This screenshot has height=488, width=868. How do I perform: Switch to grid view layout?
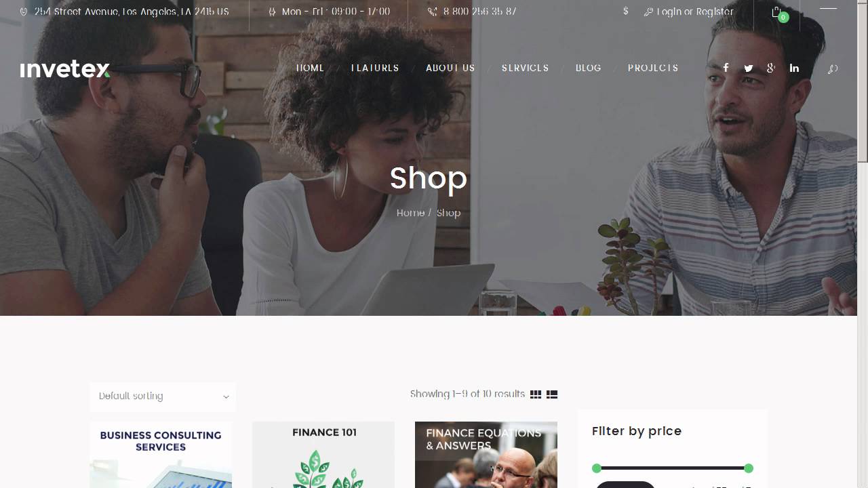click(x=536, y=394)
